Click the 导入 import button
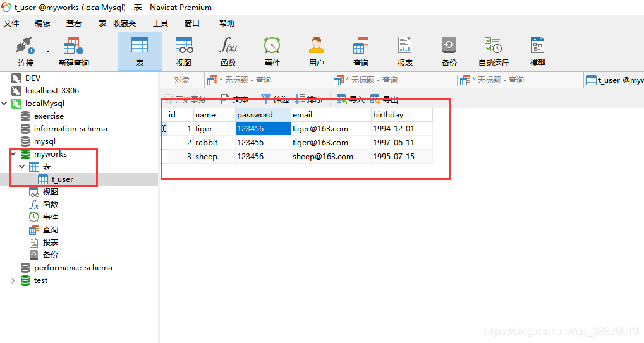This screenshot has height=343, width=644. point(350,99)
